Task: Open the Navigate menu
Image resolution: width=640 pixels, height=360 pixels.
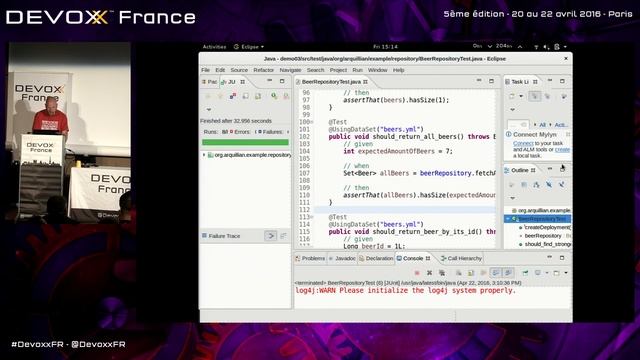Action: click(290, 70)
